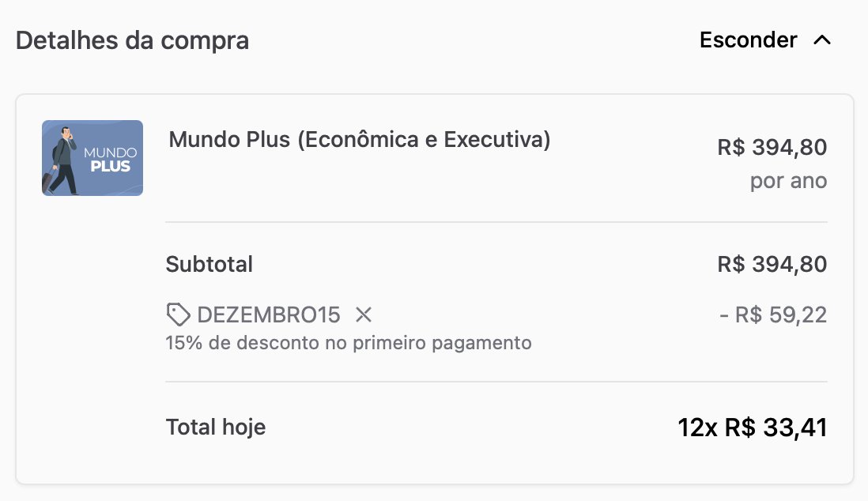Click the R$ 394,80 amount in the Subtotal row
Image resolution: width=868 pixels, height=501 pixels.
tap(772, 264)
